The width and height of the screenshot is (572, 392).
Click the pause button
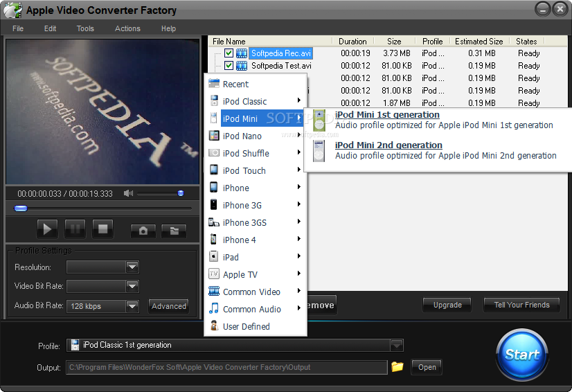point(75,229)
